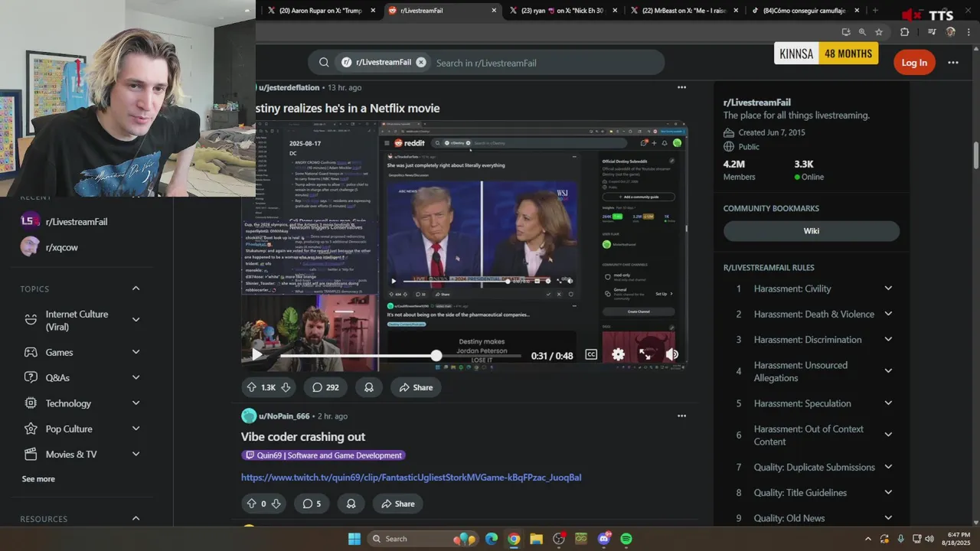The height and width of the screenshot is (551, 980).
Task: Open the Twitch clip link in Vibe coder post
Action: pos(411,478)
